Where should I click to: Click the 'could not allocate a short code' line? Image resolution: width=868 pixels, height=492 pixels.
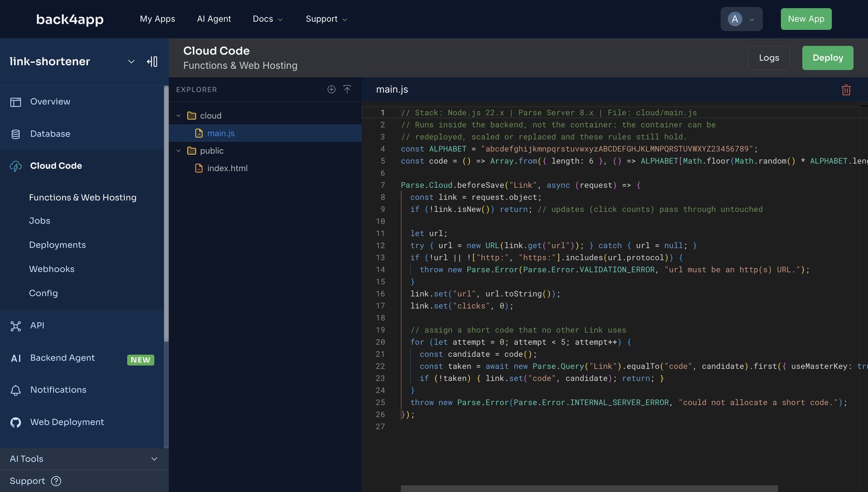(x=629, y=402)
